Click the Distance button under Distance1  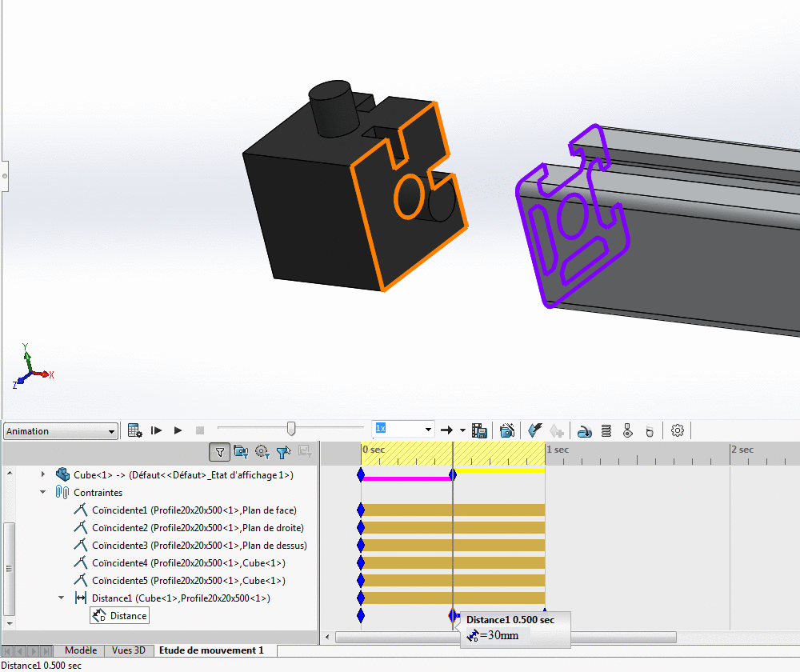(x=119, y=615)
